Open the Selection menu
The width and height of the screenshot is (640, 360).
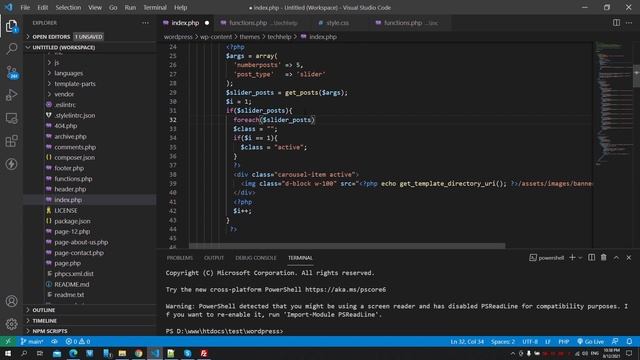click(x=68, y=7)
